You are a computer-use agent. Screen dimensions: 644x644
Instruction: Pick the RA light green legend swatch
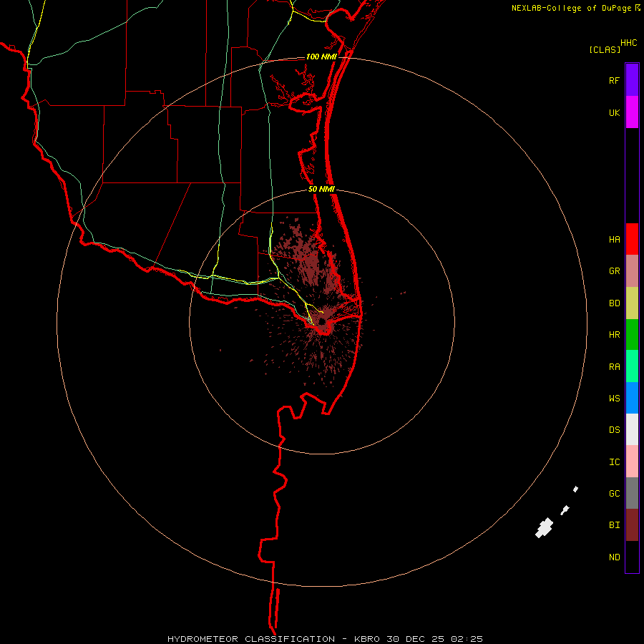tap(632, 366)
